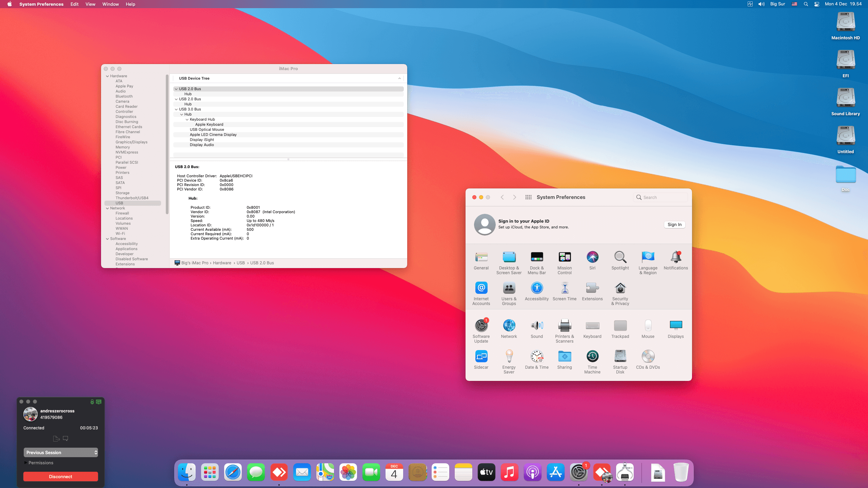Image resolution: width=868 pixels, height=488 pixels.
Task: Collapse the Software sidebar section
Action: 107,239
